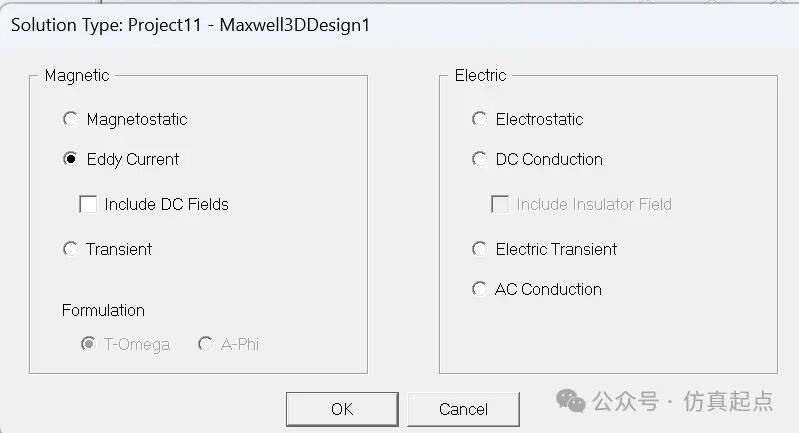Confirm the dialog with OK
Viewport: 799px width, 433px height.
pos(342,408)
